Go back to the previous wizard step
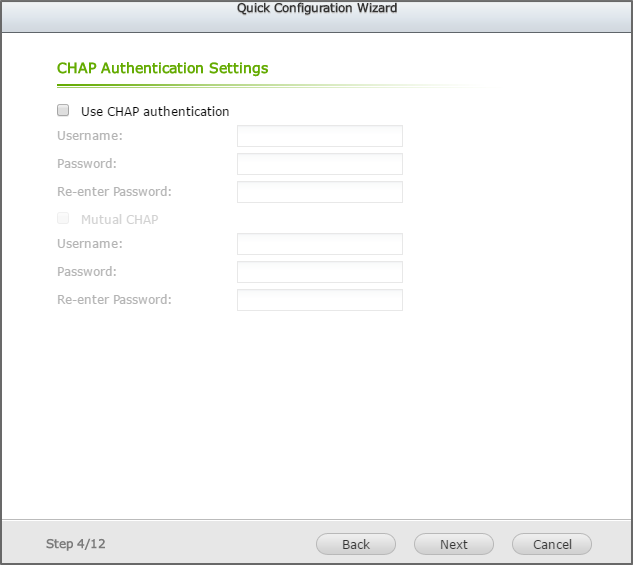 [x=356, y=544]
